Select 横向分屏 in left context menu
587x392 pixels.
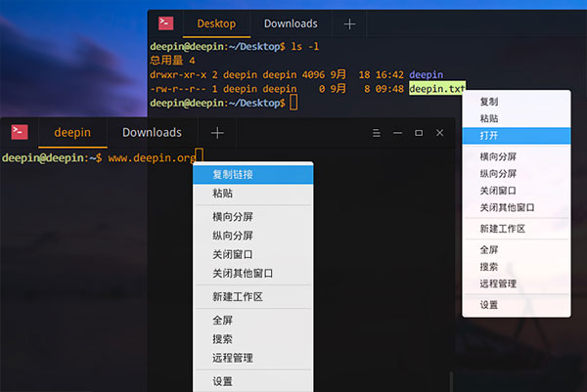[x=253, y=217]
